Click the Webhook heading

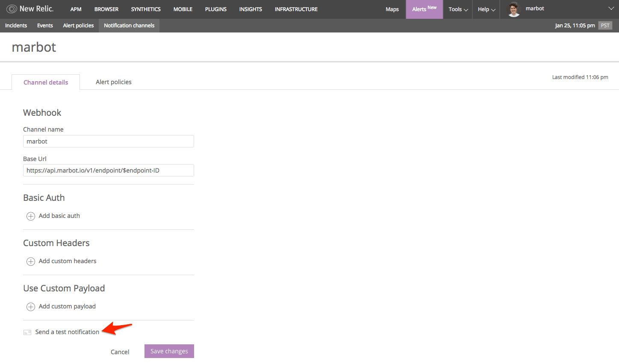point(42,113)
